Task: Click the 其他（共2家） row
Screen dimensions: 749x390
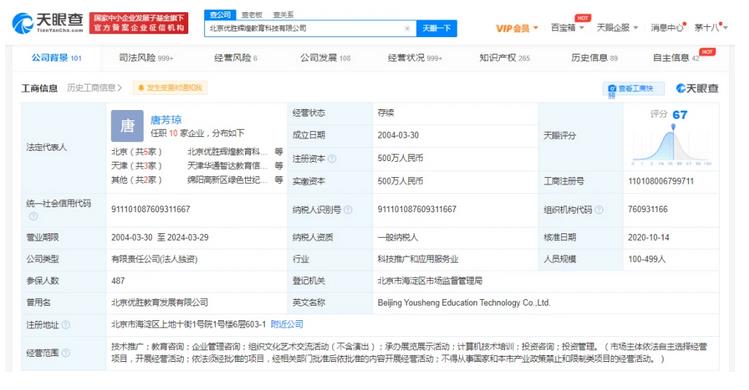Action: click(137, 180)
